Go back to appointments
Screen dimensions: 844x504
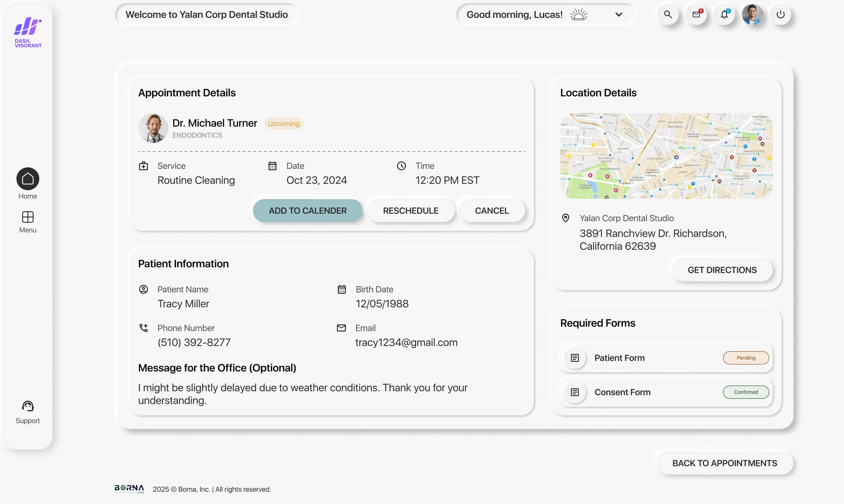[725, 463]
